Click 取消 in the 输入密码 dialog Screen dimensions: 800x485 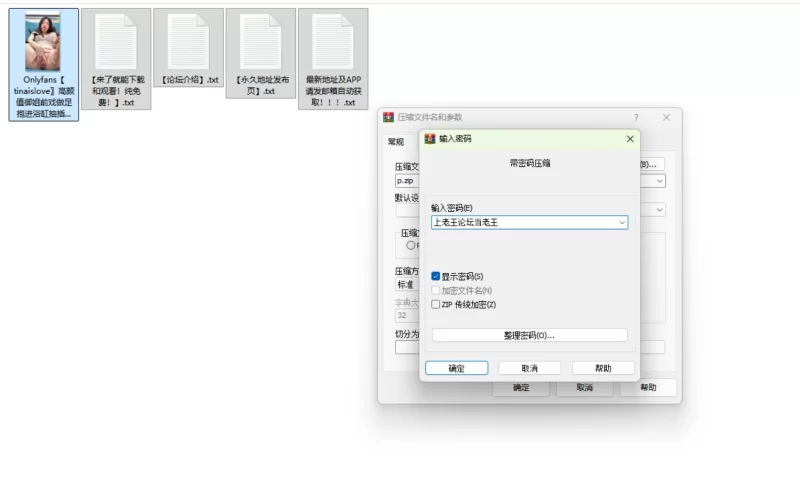pyautogui.click(x=530, y=368)
